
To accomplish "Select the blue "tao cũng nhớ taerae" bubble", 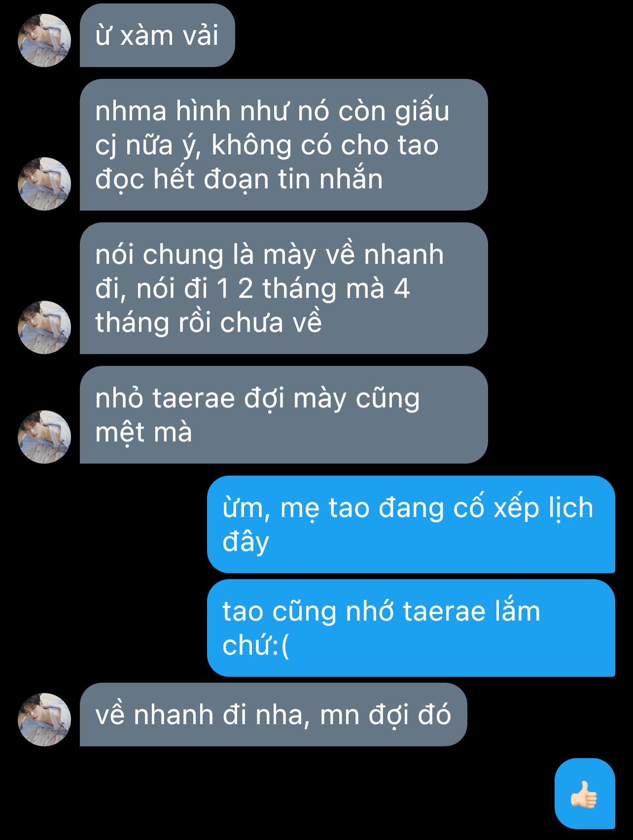I will coord(411,628).
